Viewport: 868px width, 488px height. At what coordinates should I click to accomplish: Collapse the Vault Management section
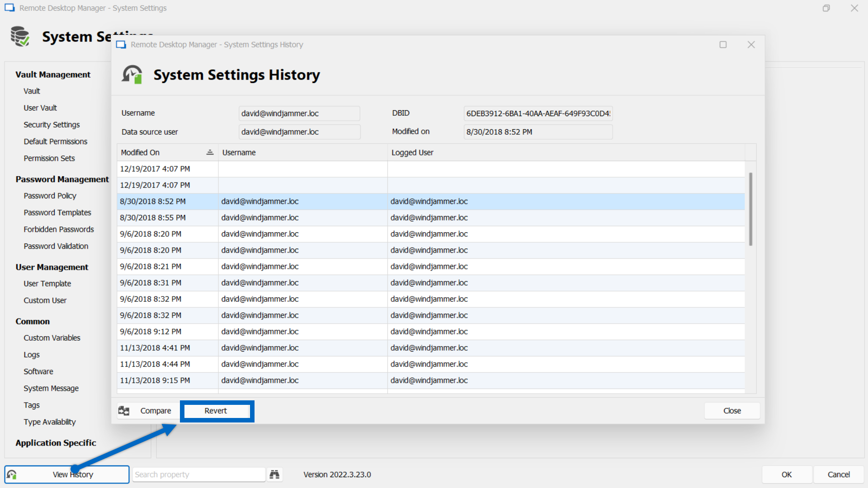tap(53, 74)
